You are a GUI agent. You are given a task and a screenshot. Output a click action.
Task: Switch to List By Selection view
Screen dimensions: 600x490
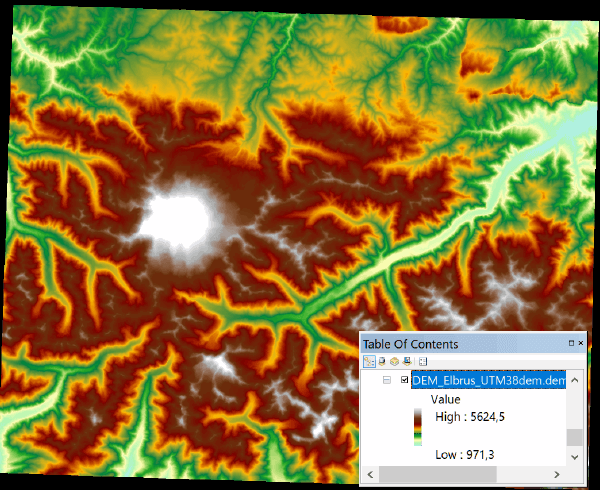[407, 360]
